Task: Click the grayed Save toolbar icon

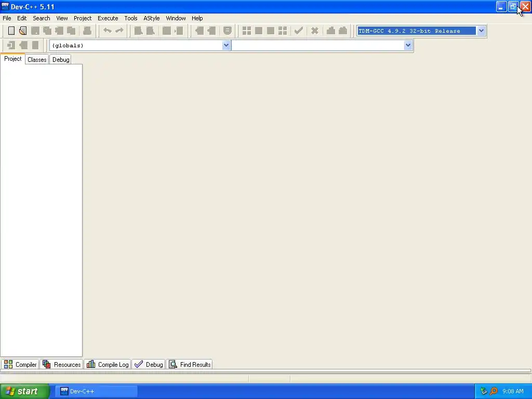Action: click(x=35, y=31)
